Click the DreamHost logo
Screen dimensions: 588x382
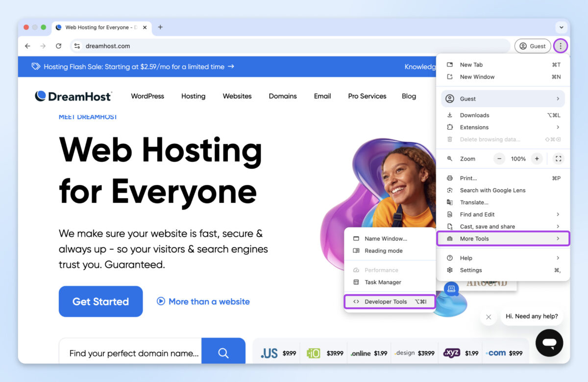coord(73,96)
